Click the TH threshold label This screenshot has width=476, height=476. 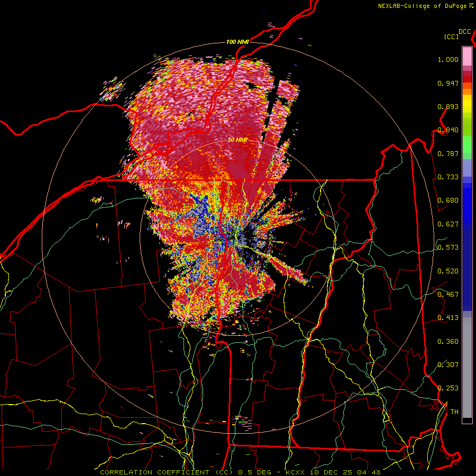coord(454,412)
